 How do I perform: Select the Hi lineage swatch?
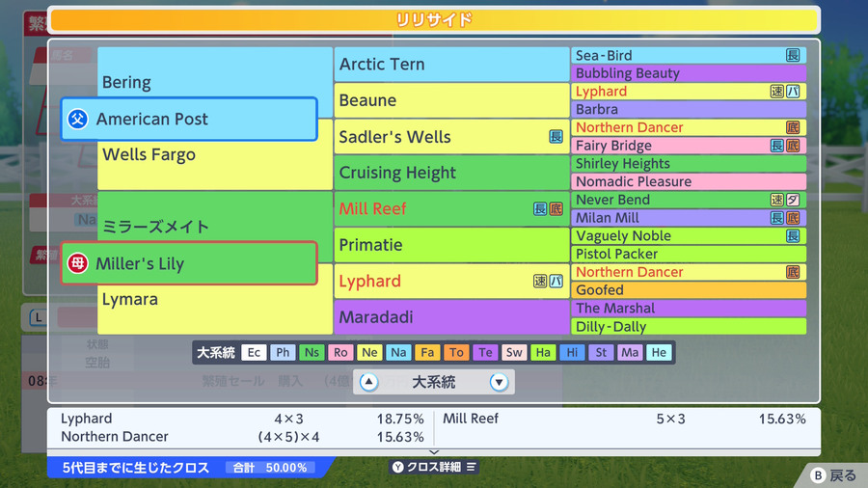coord(572,352)
